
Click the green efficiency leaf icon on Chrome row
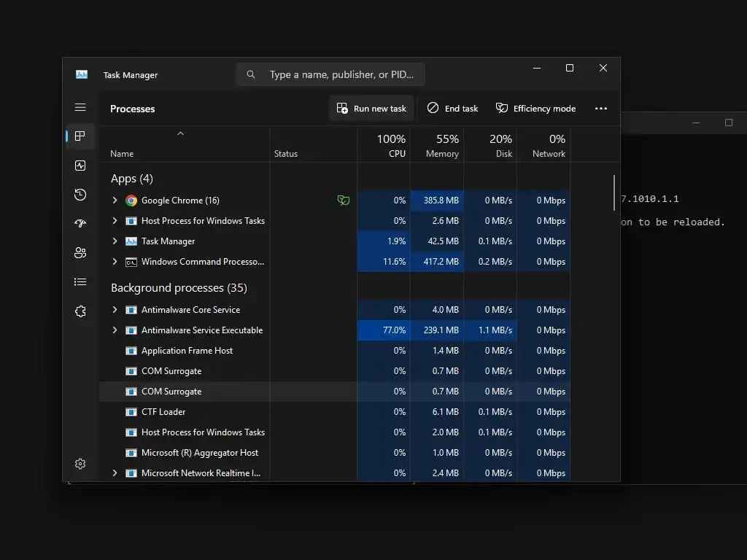pyautogui.click(x=343, y=201)
